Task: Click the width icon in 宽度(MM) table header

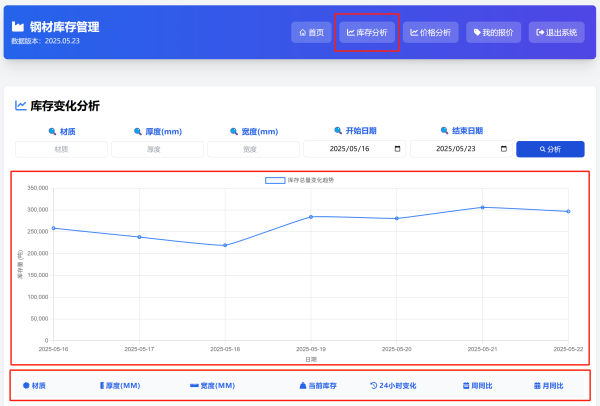Action: click(194, 386)
